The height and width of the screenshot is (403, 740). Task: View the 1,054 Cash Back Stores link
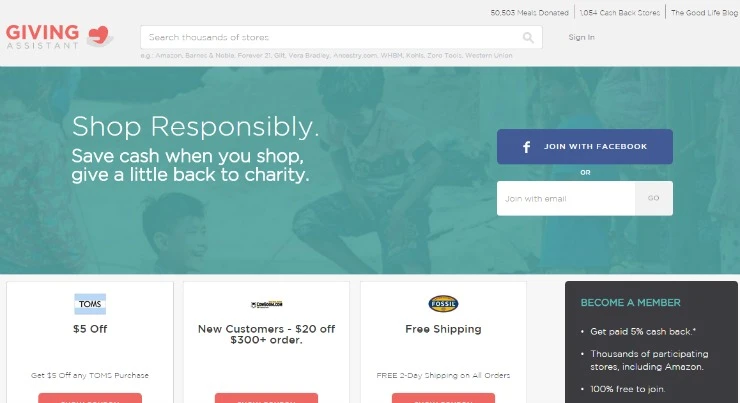click(x=620, y=13)
